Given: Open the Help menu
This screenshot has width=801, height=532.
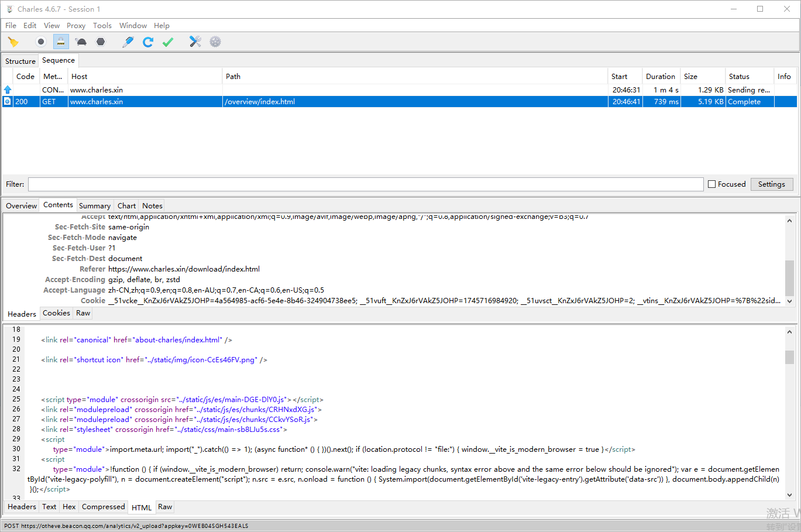Looking at the screenshot, I should coord(161,25).
